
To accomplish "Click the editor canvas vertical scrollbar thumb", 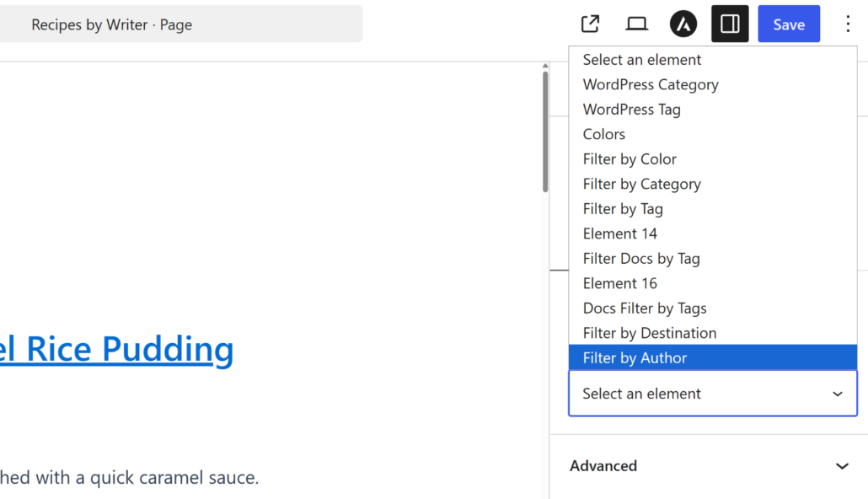I will [545, 131].
